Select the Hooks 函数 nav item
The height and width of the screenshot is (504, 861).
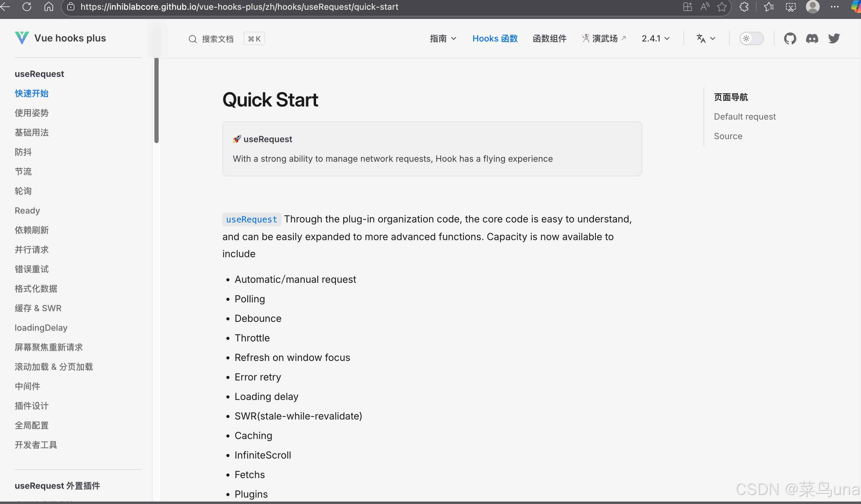coord(495,38)
